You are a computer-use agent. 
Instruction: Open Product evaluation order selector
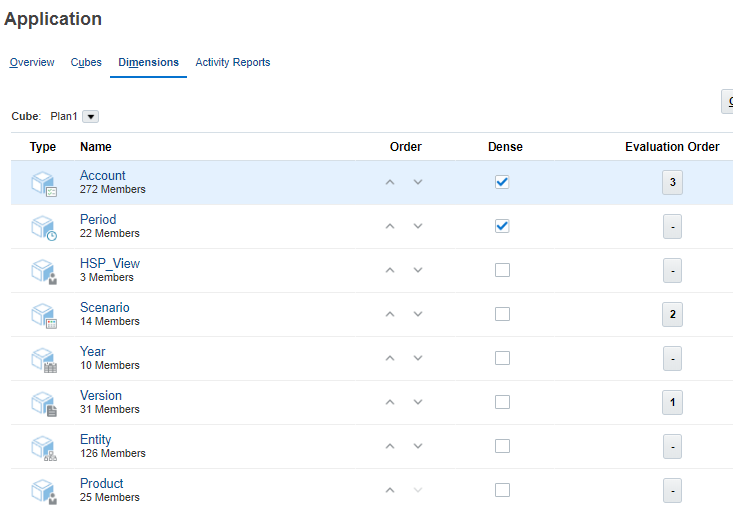[x=672, y=490]
